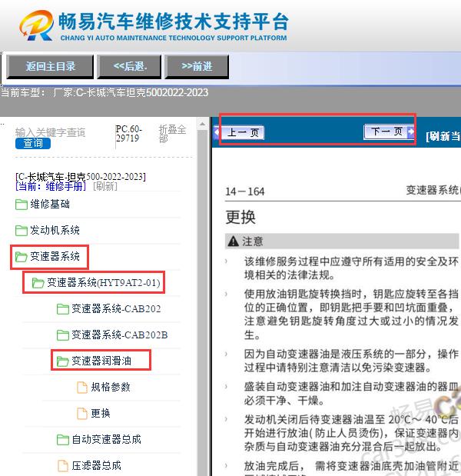This screenshot has width=461, height=476.
Task: Click the [当前：维修手册] link
Action: click(x=51, y=186)
